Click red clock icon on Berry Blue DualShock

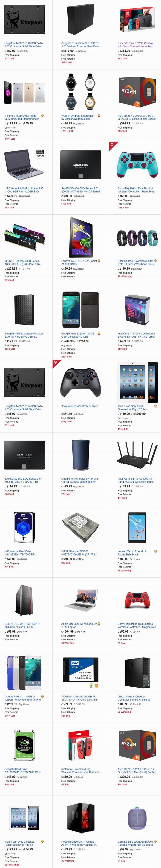(x=112, y=144)
